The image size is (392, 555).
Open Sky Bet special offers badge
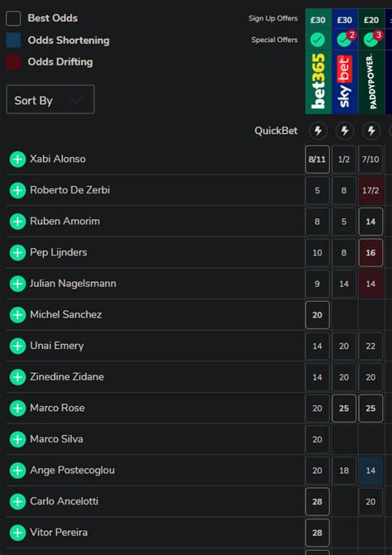coord(345,40)
